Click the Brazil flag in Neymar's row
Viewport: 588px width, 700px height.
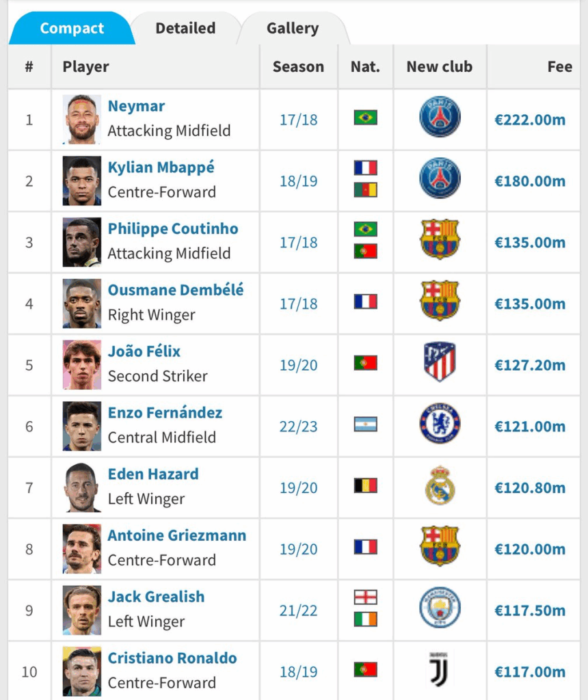click(x=366, y=118)
